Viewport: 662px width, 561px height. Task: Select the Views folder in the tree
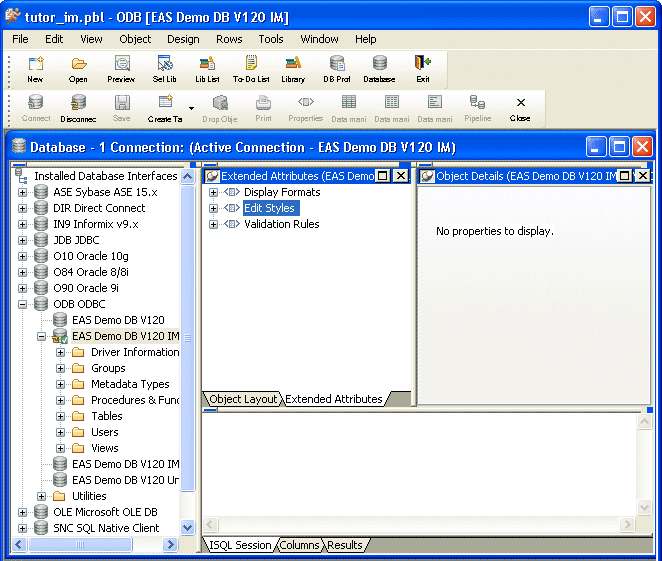pos(105,448)
